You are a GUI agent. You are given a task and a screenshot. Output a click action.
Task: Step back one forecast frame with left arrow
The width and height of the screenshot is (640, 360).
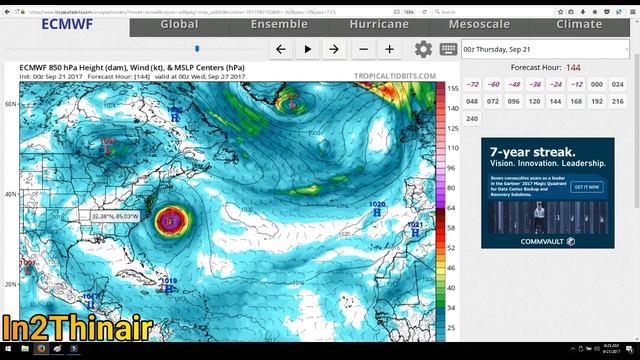click(x=280, y=49)
